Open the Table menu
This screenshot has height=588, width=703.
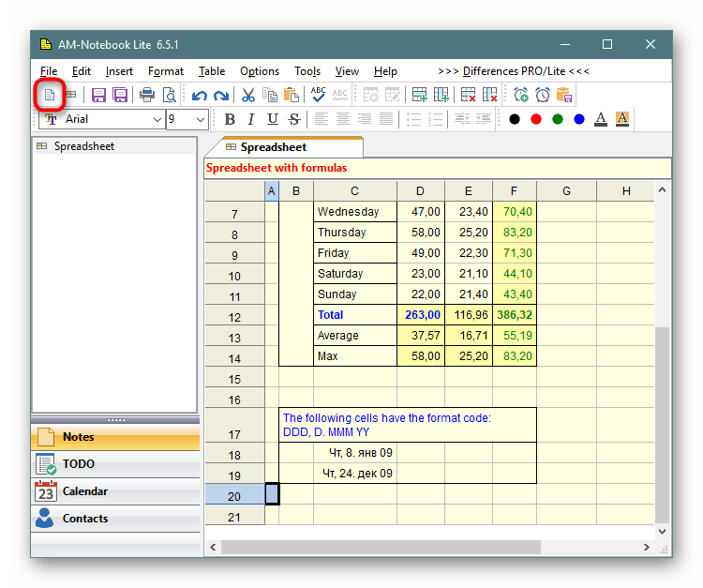212,71
